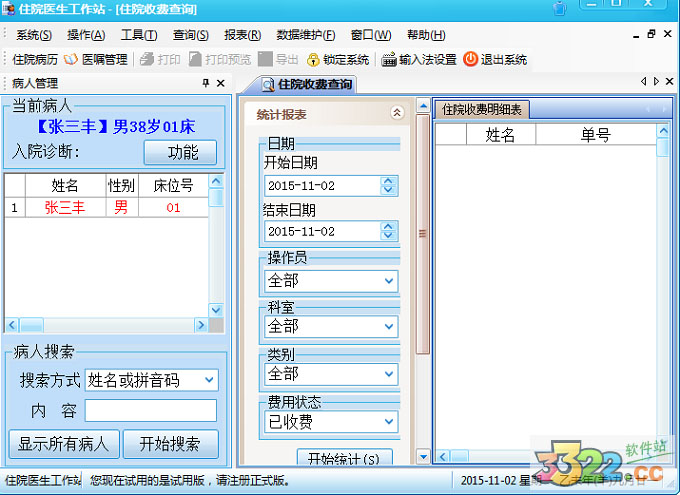Open the 查询(S) menu
Image resolution: width=680 pixels, height=495 pixels.
click(x=190, y=35)
